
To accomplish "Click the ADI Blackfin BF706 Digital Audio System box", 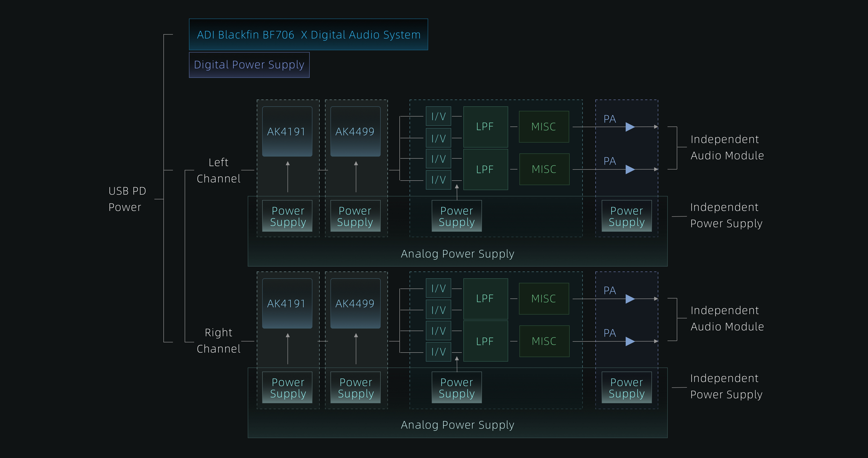I will click(x=308, y=35).
